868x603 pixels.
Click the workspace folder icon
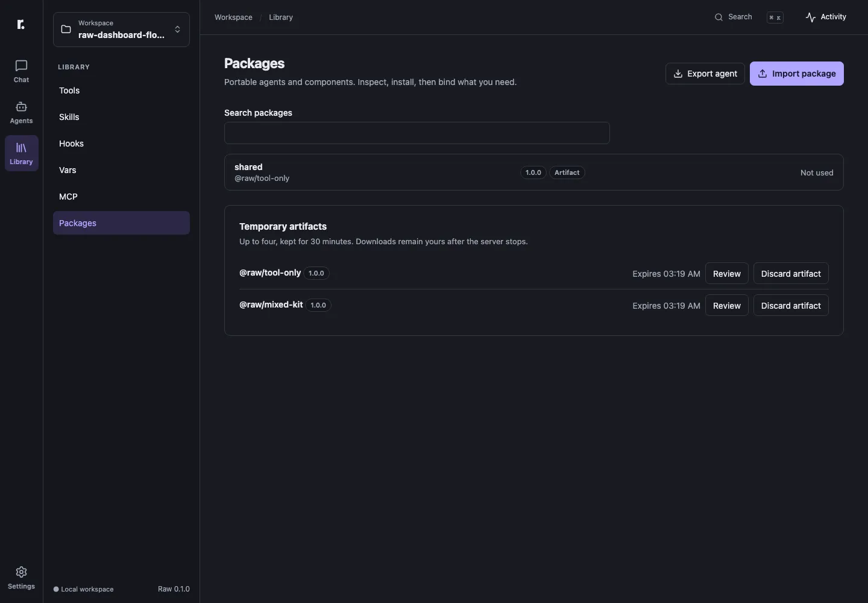[66, 30]
